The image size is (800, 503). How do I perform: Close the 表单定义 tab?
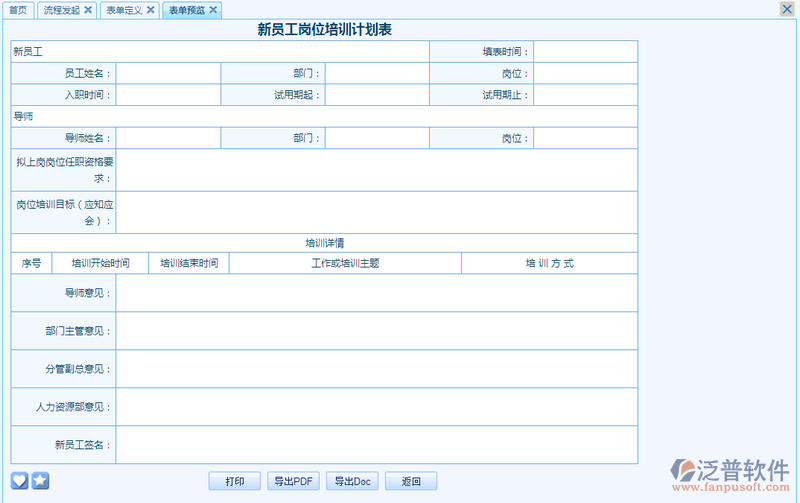point(150,10)
